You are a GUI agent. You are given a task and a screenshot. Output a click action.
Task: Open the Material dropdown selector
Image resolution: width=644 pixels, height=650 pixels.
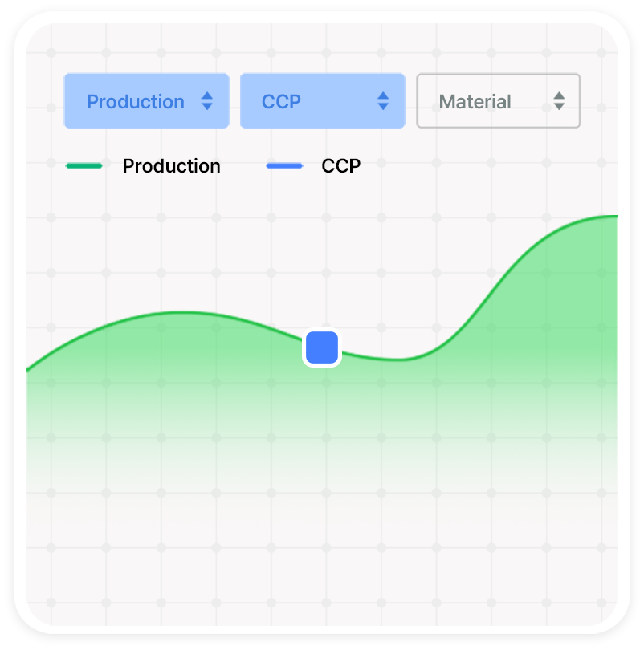498,102
